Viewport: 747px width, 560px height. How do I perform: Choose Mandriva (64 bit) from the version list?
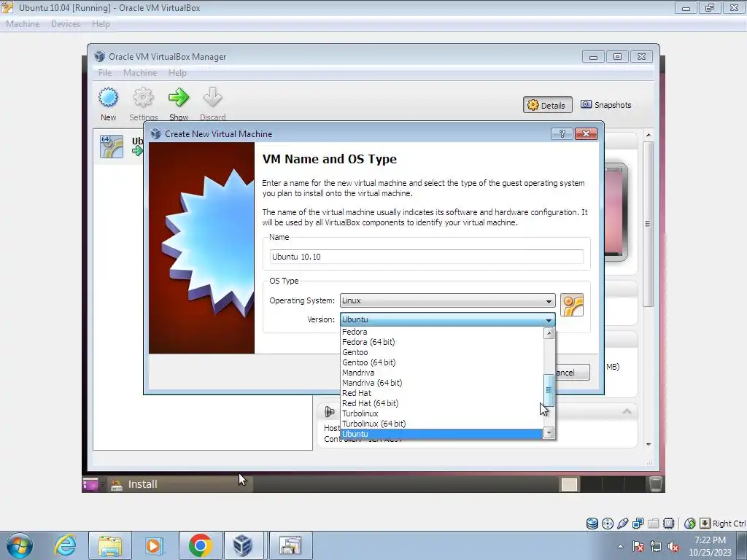(441, 383)
